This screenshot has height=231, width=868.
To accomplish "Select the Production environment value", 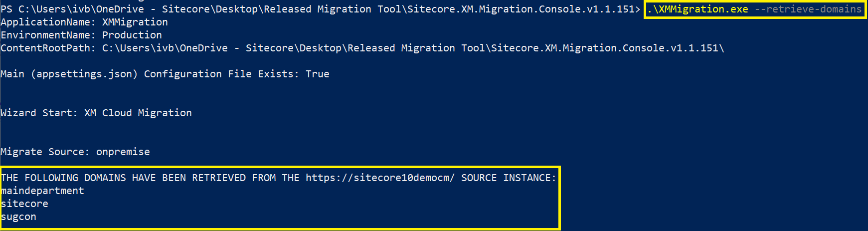I will click(x=132, y=35).
